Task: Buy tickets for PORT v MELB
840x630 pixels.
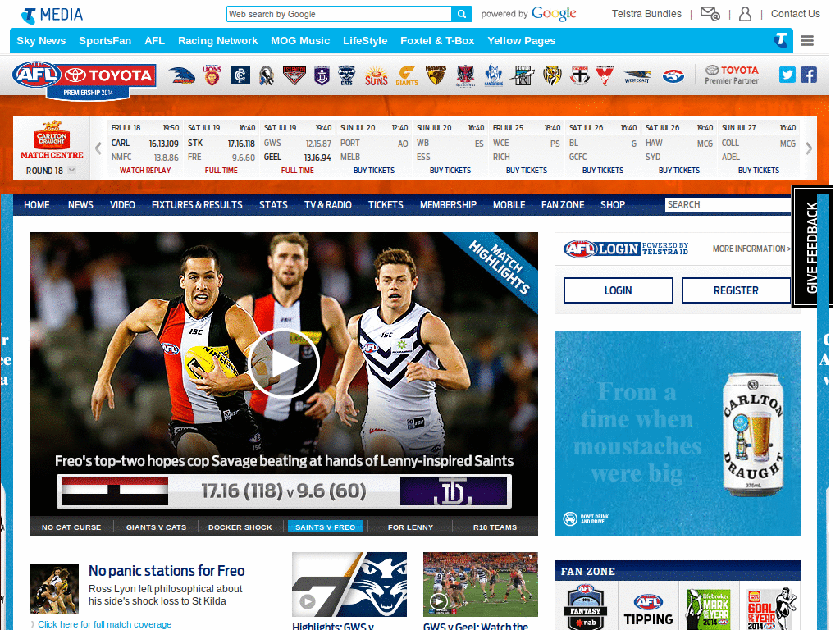Action: pos(374,171)
